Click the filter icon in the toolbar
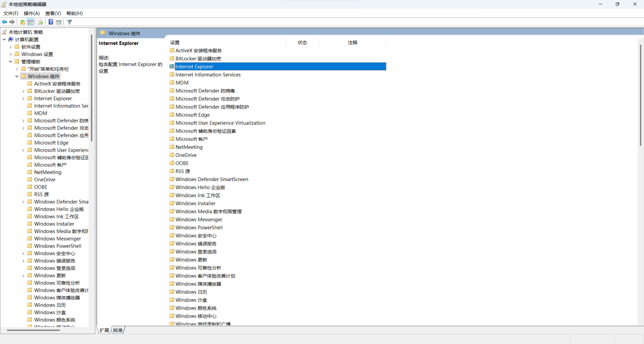This screenshot has height=344, width=644. (x=69, y=22)
